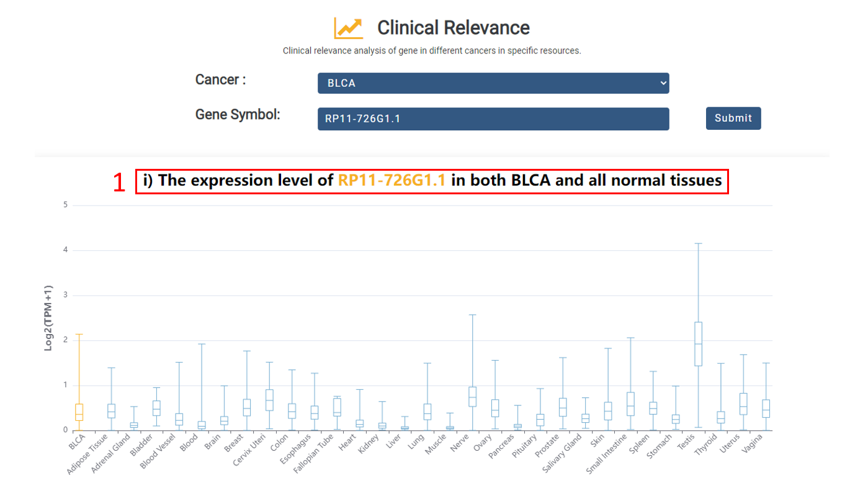Click the Clinical Relevance page title
Viewport: 868px width, 483px height.
(453, 28)
